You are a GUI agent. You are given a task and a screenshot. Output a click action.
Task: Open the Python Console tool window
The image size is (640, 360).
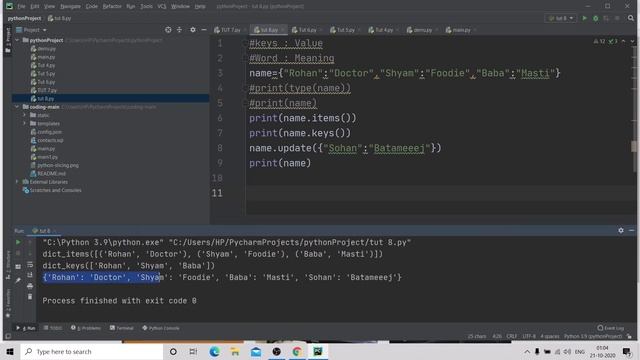(161, 328)
